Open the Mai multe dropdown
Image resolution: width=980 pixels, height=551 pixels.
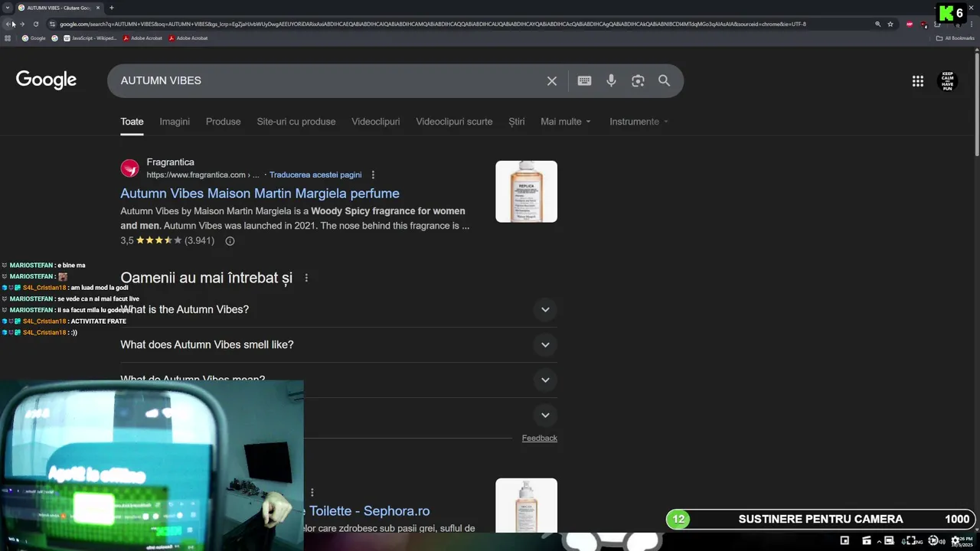coord(566,122)
